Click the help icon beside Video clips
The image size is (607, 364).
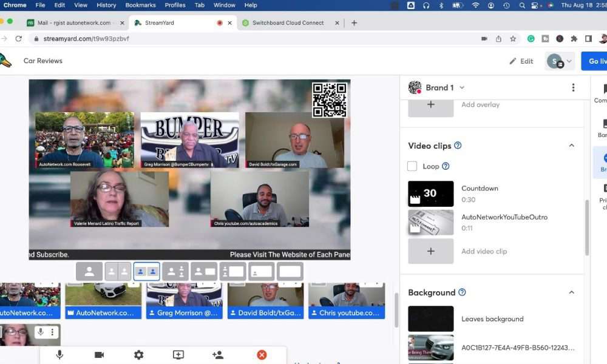pos(458,146)
